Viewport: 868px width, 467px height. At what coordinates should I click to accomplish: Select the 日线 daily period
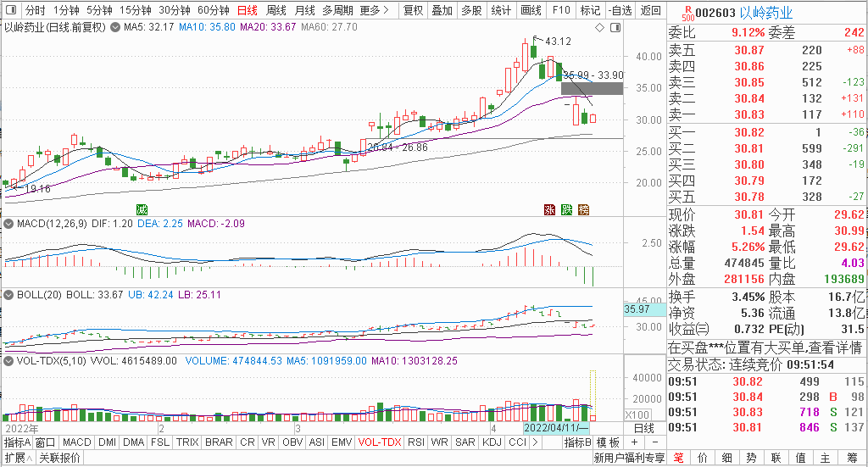point(248,10)
